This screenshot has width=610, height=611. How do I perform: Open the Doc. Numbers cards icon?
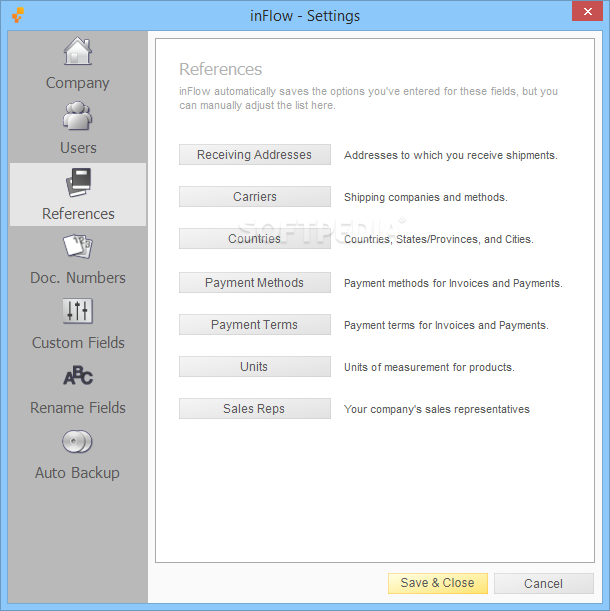point(78,246)
